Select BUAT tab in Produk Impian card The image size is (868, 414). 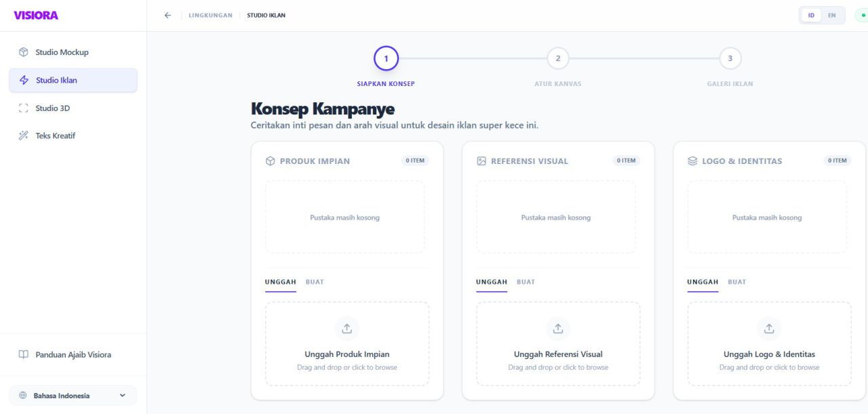tap(315, 282)
